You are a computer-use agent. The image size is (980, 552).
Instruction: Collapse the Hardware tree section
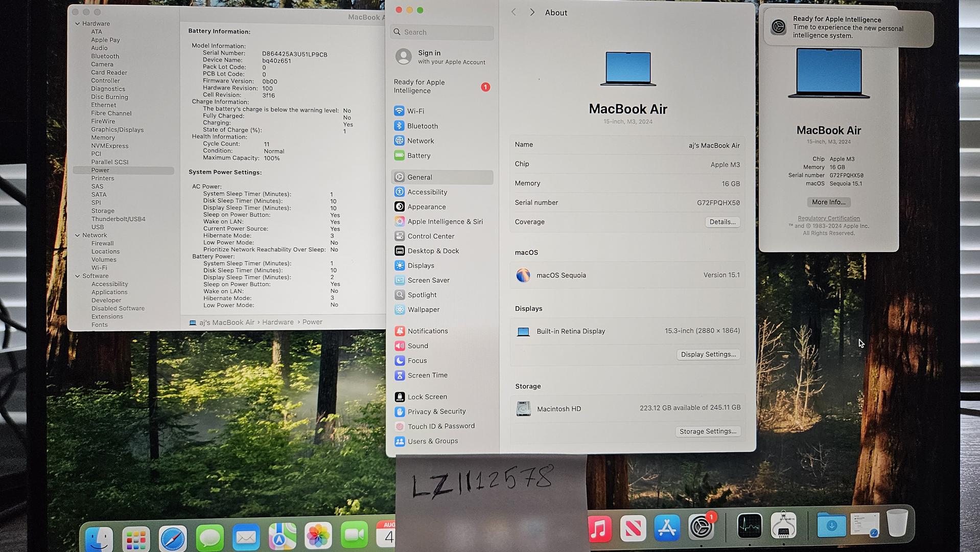78,24
